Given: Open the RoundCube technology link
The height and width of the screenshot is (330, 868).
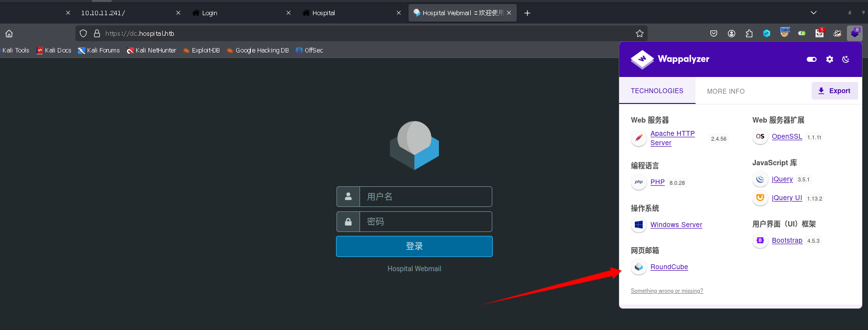Looking at the screenshot, I should 669,267.
